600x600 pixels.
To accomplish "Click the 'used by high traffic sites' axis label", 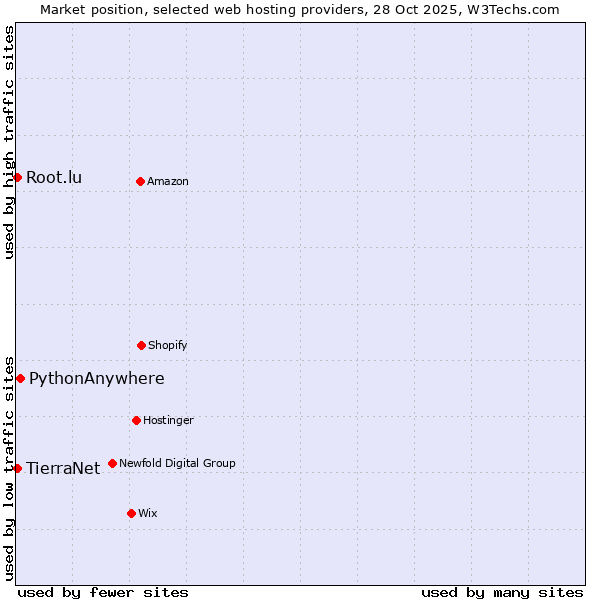I will [x=9, y=142].
